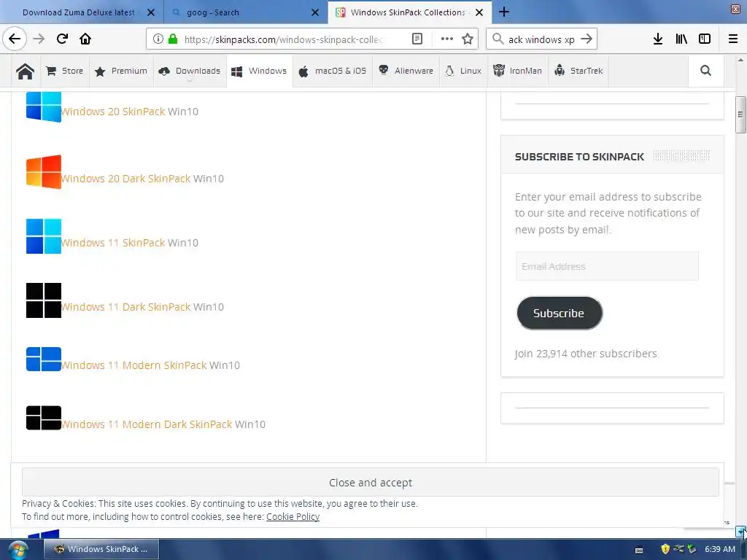747x560 pixels.
Task: Open the Linux menu item
Action: pos(463,71)
